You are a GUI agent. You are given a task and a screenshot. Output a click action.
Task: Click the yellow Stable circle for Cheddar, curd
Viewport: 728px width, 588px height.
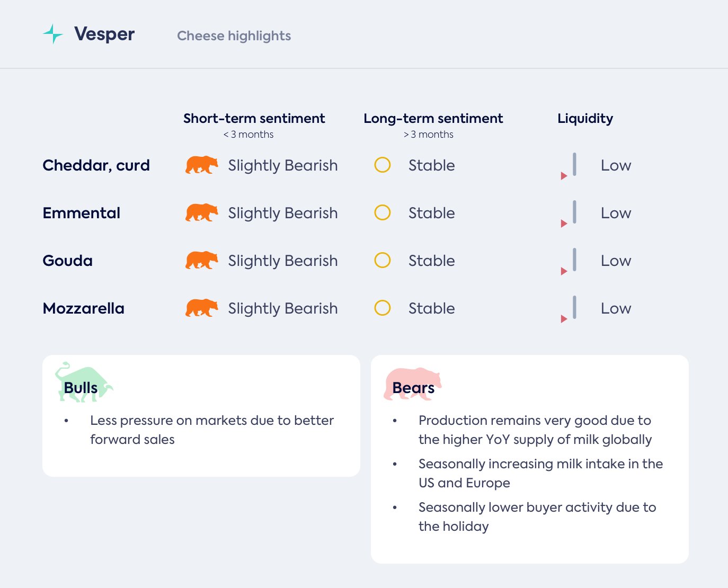(x=383, y=165)
